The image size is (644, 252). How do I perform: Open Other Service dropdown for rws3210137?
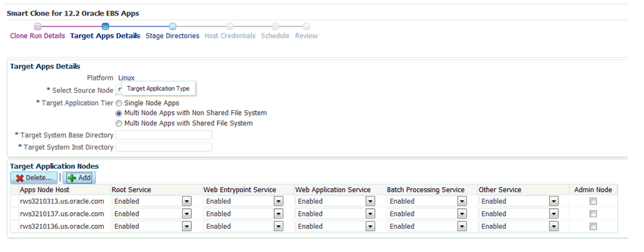554,214
